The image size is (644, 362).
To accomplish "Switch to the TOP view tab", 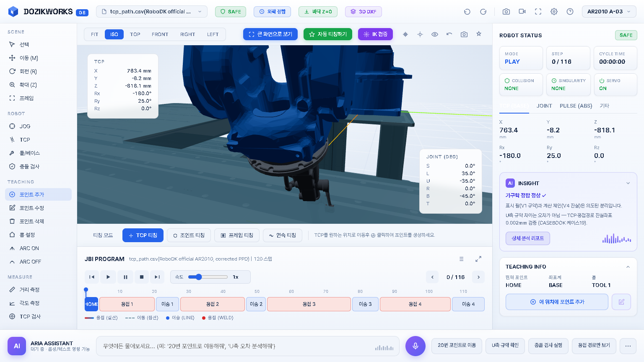I will point(135,34).
